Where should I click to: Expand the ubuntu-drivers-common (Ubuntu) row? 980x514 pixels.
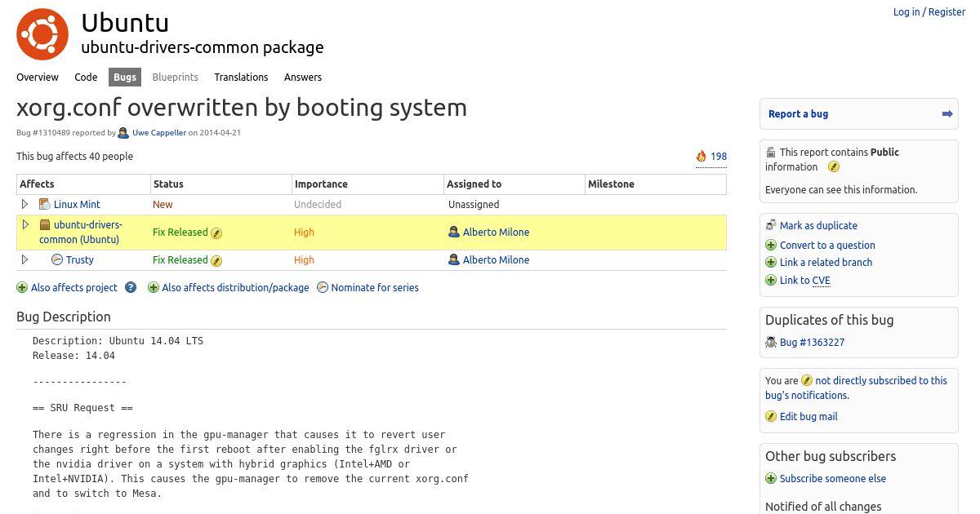24,225
